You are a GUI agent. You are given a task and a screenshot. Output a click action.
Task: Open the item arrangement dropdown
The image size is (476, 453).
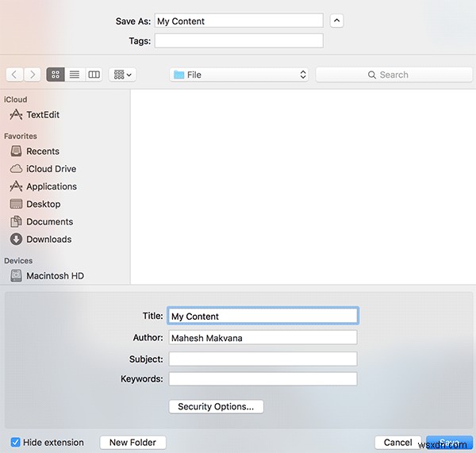click(x=122, y=75)
